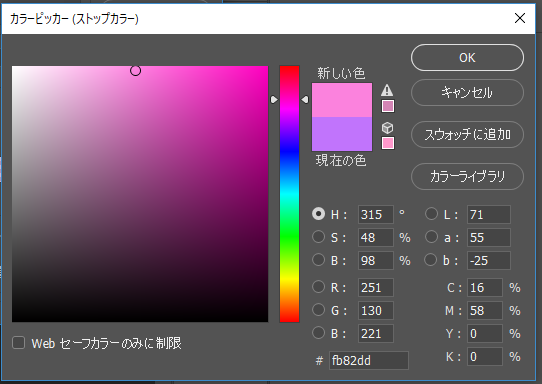Screen dimensions: 542x384
Task: Click the current color purple preview swatch
Action: click(342, 134)
